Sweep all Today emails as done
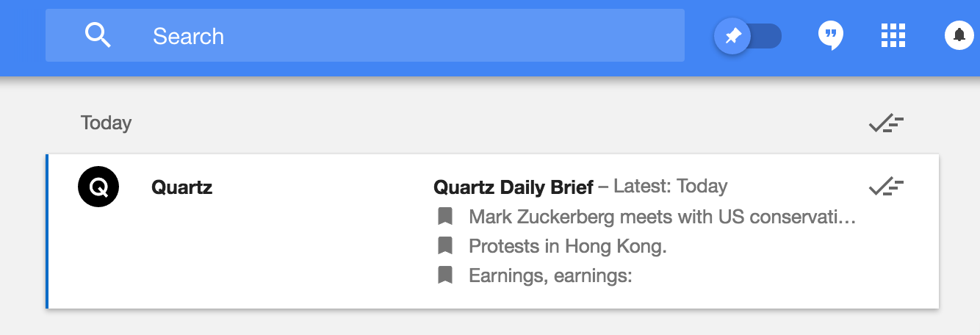 886,123
